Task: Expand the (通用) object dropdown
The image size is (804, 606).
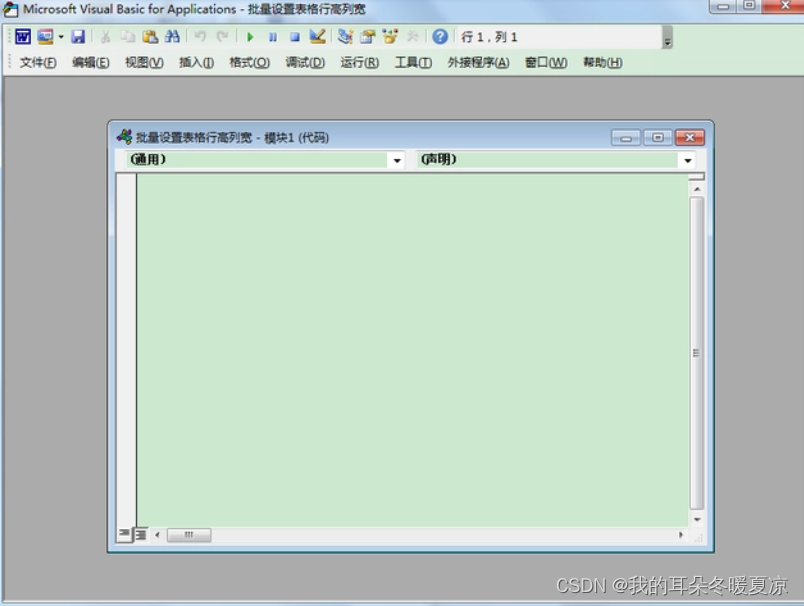Action: tap(397, 160)
